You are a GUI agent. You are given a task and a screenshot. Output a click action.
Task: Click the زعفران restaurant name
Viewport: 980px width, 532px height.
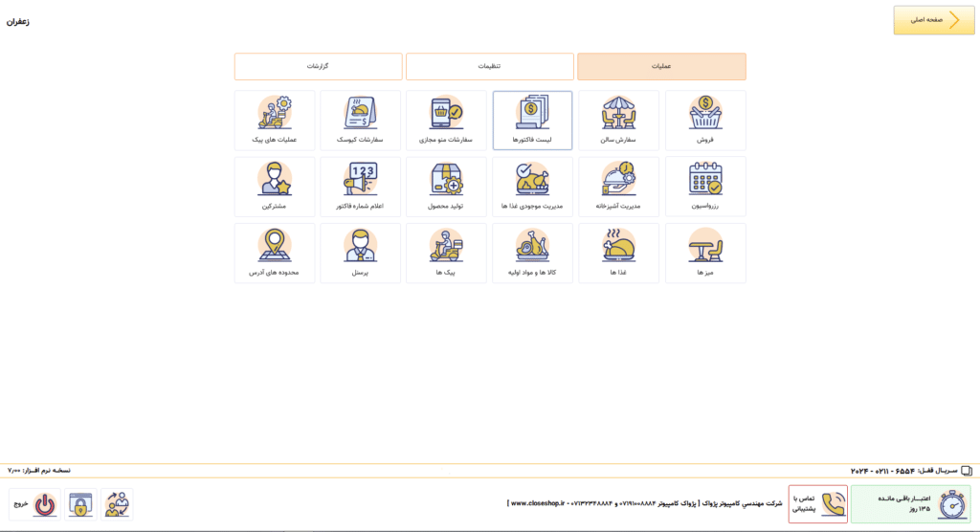[x=18, y=21]
